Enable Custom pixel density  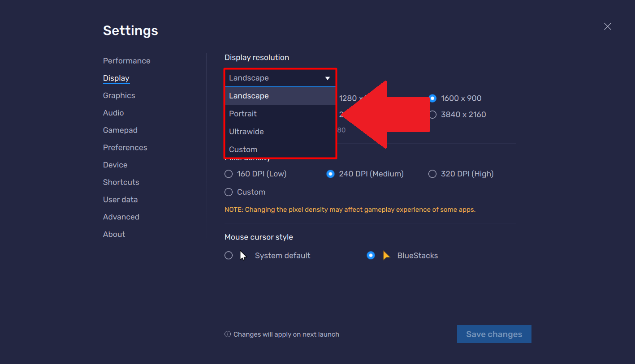228,192
